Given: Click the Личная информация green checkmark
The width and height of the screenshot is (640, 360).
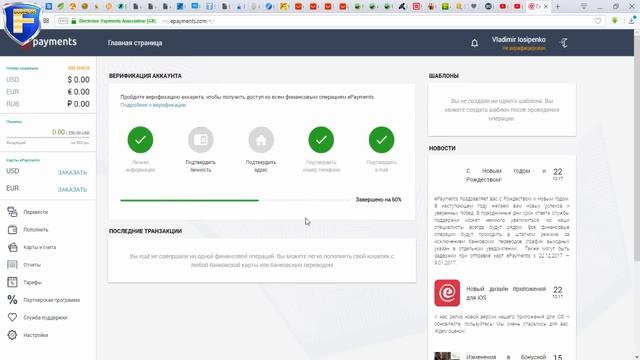Looking at the screenshot, I should 140,140.
